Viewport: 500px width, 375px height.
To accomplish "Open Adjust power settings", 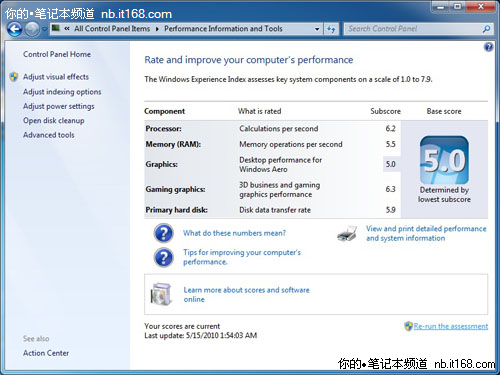I will [x=58, y=106].
